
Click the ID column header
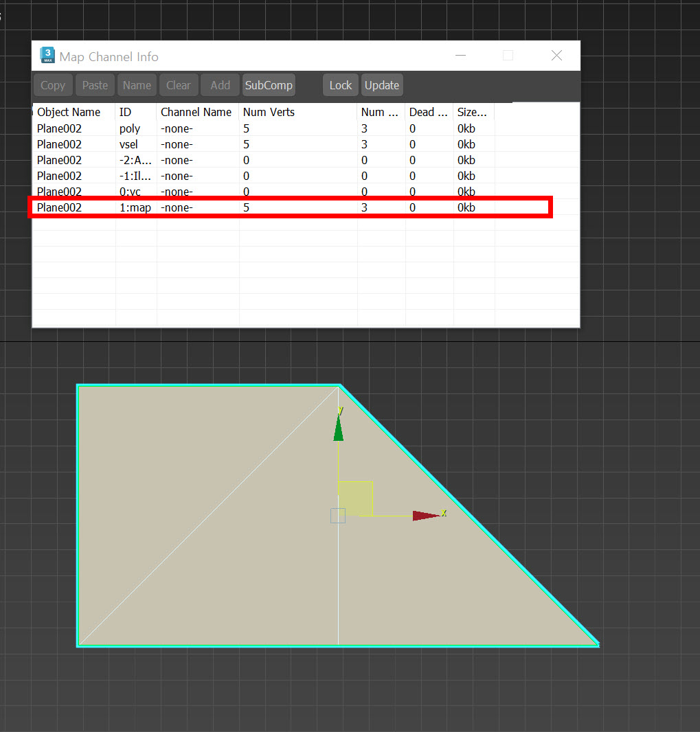pyautogui.click(x=136, y=112)
